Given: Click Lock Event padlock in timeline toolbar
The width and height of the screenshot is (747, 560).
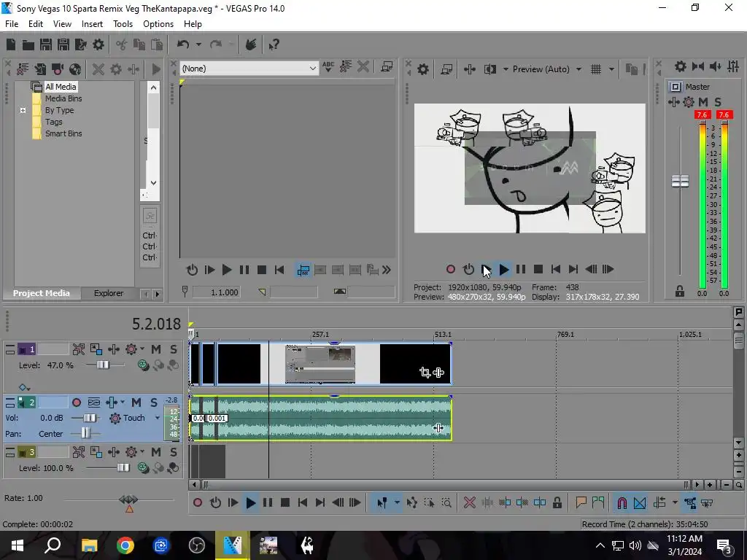Looking at the screenshot, I should 557,502.
